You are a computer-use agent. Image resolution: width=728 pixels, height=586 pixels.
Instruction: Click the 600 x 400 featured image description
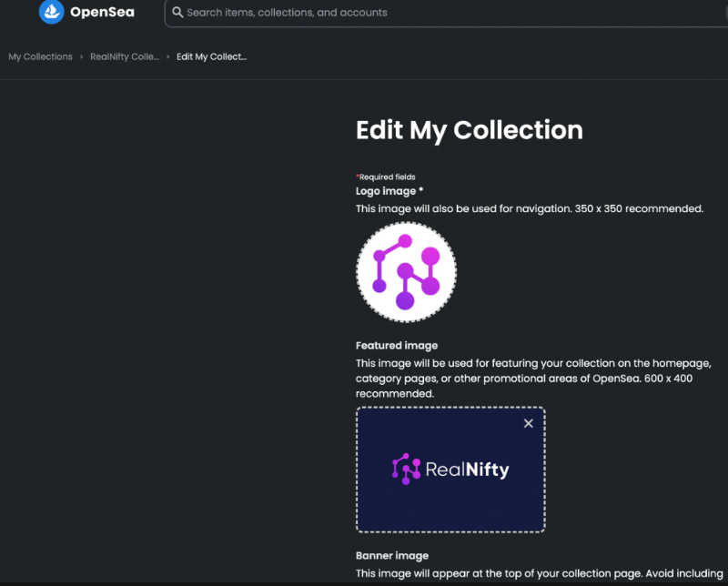click(x=533, y=379)
